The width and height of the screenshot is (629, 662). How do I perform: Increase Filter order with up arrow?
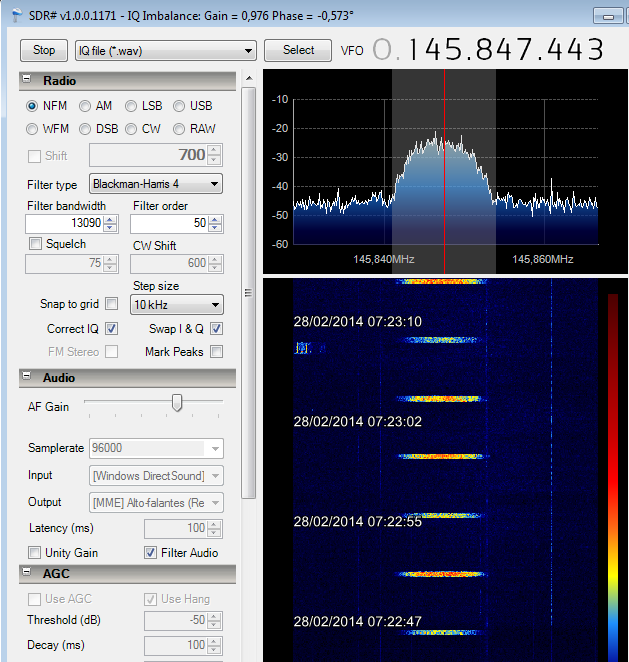click(215, 220)
